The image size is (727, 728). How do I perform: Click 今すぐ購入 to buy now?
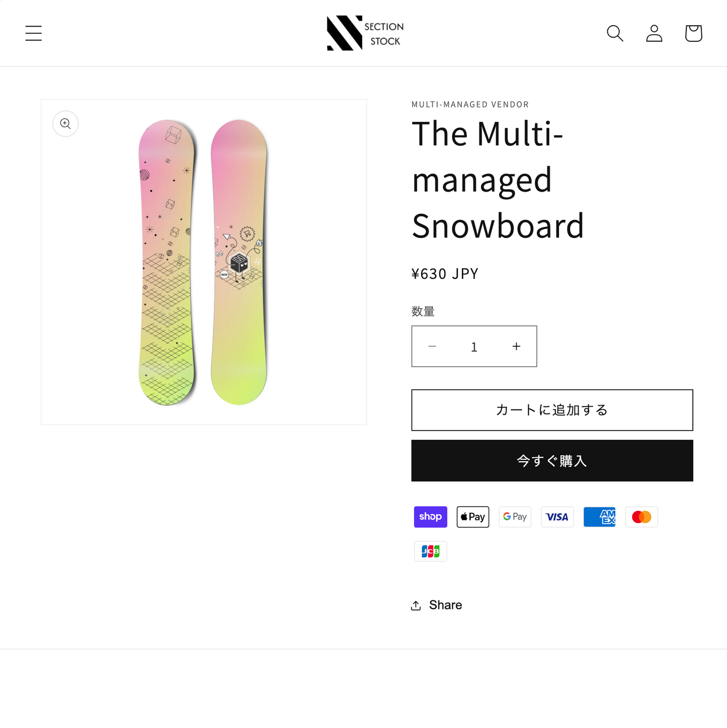[552, 460]
